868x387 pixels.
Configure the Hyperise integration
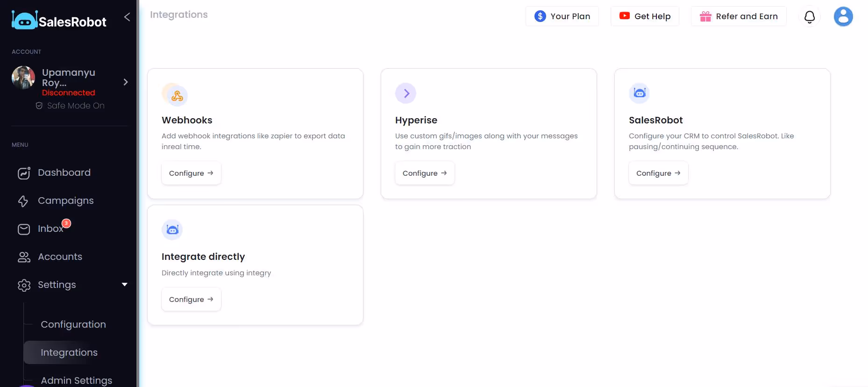425,173
